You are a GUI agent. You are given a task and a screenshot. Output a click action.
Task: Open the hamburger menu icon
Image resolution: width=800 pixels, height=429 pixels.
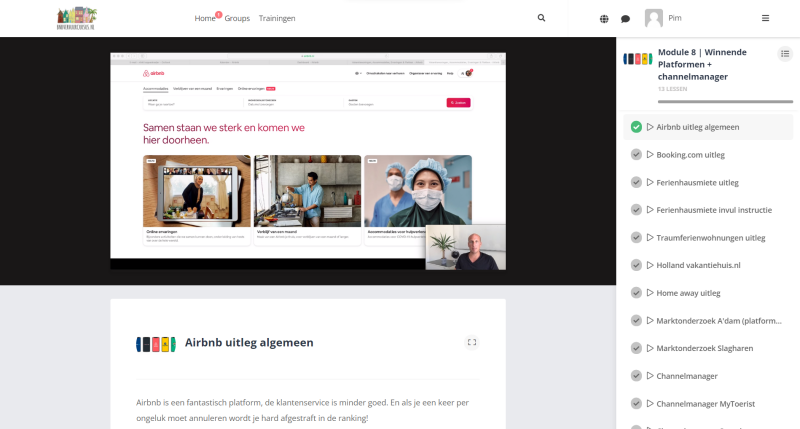tap(765, 18)
